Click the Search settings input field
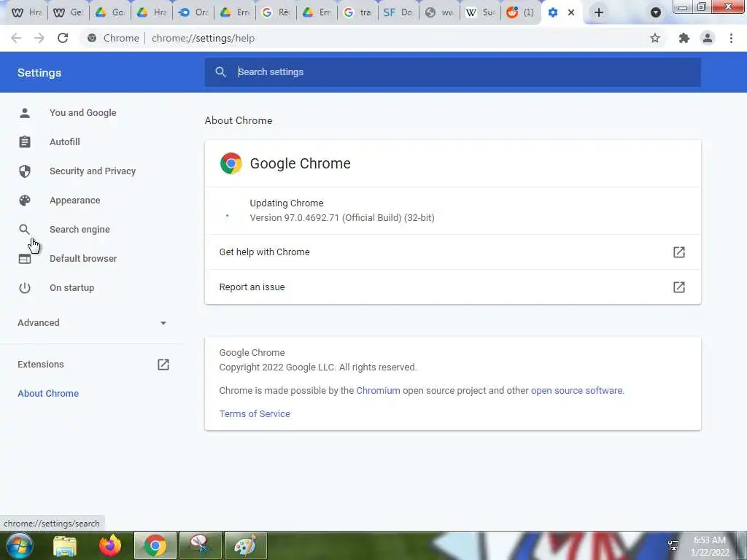The height and width of the screenshot is (560, 747). point(452,72)
